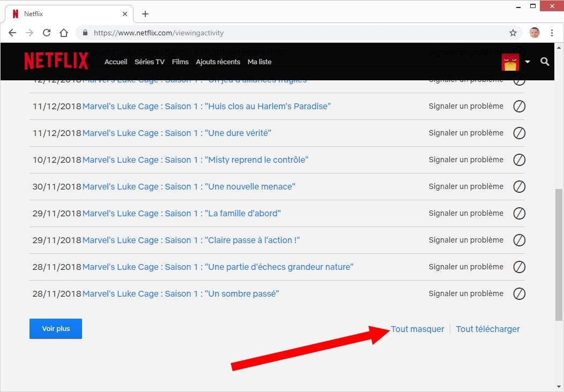This screenshot has width=564, height=392.
Task: Click the date 30/11/2018 in the list
Action: 57,186
